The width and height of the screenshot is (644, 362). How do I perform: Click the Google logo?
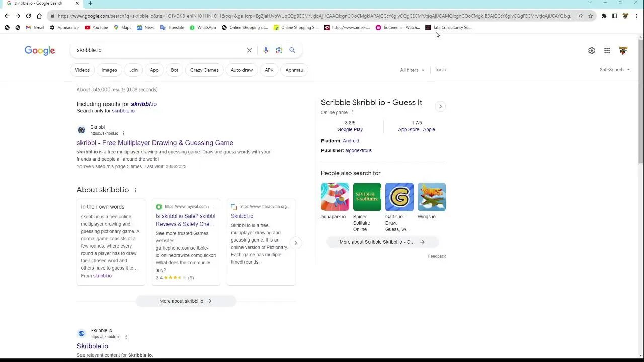40,50
